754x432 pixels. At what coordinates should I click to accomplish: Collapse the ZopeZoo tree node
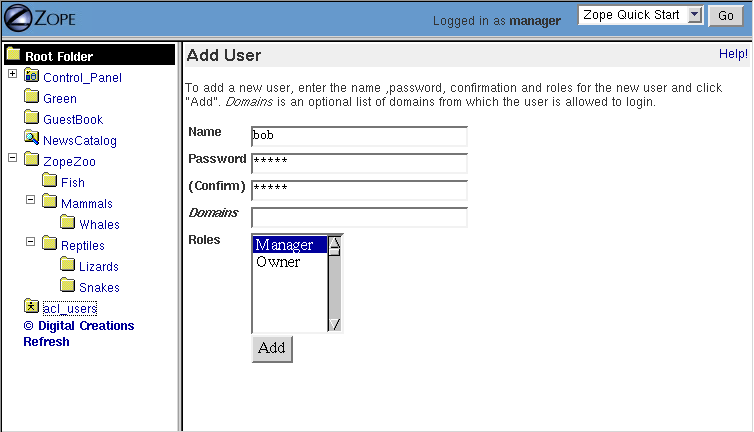[12, 158]
